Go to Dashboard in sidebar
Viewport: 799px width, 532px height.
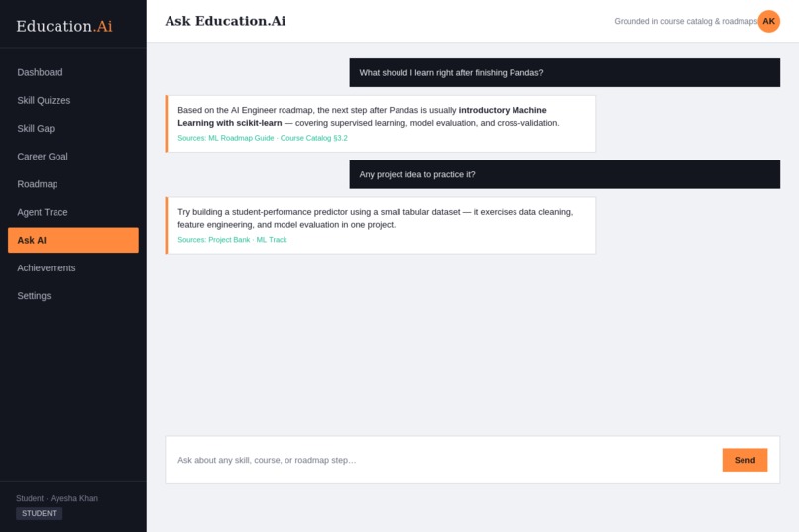point(73,72)
